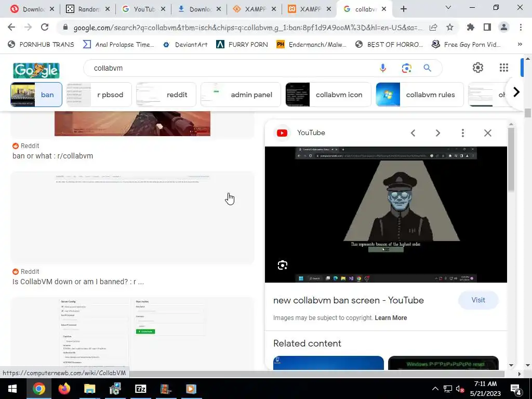Switch to the first XAMPP tab

(255, 9)
